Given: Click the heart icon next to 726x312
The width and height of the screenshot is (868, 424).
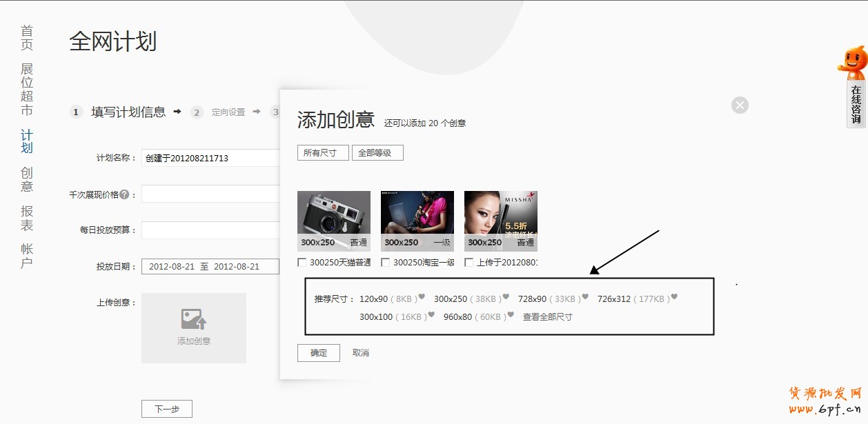Looking at the screenshot, I should 674,297.
